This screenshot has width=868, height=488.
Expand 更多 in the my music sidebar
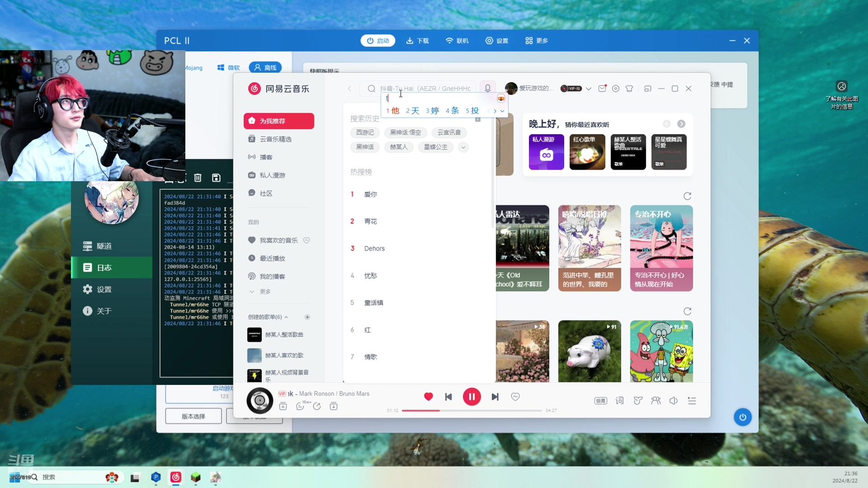260,292
